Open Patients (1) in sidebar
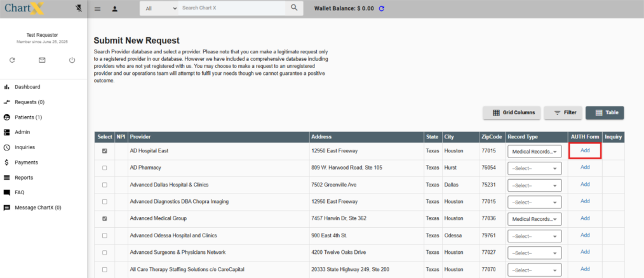644x278 pixels. pyautogui.click(x=29, y=117)
